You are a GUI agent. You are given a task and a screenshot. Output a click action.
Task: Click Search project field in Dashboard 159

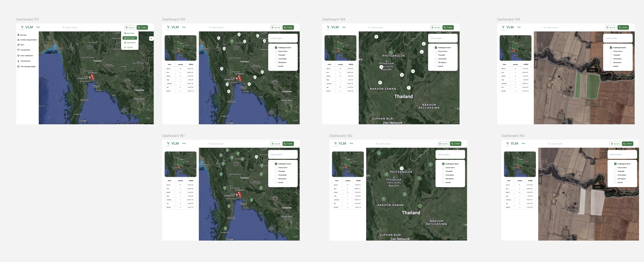click(283, 38)
